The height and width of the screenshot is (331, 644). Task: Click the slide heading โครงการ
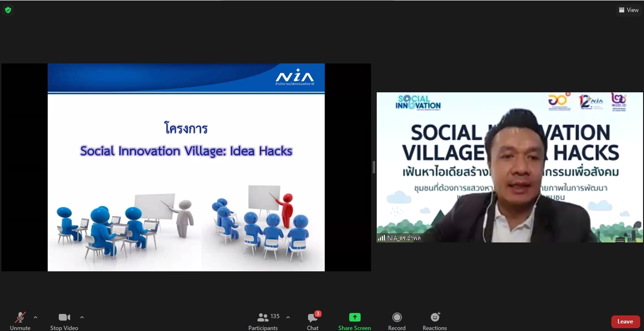(x=186, y=128)
